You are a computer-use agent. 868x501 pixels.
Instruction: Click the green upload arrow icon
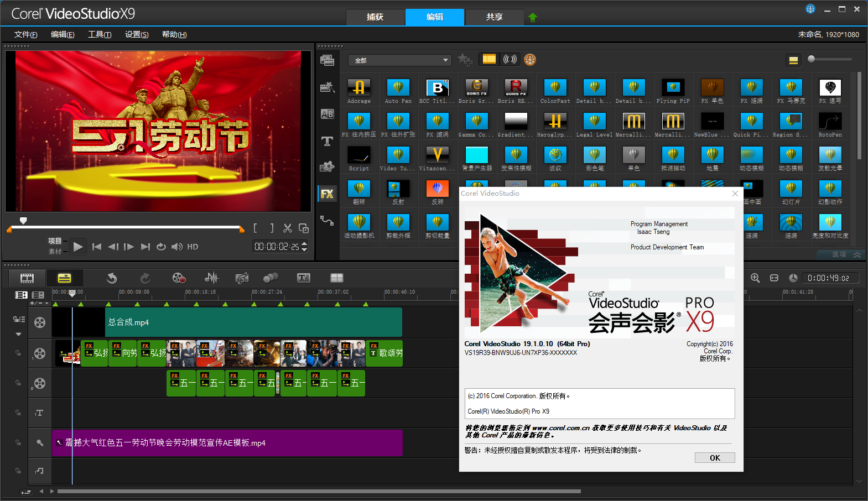pyautogui.click(x=533, y=17)
